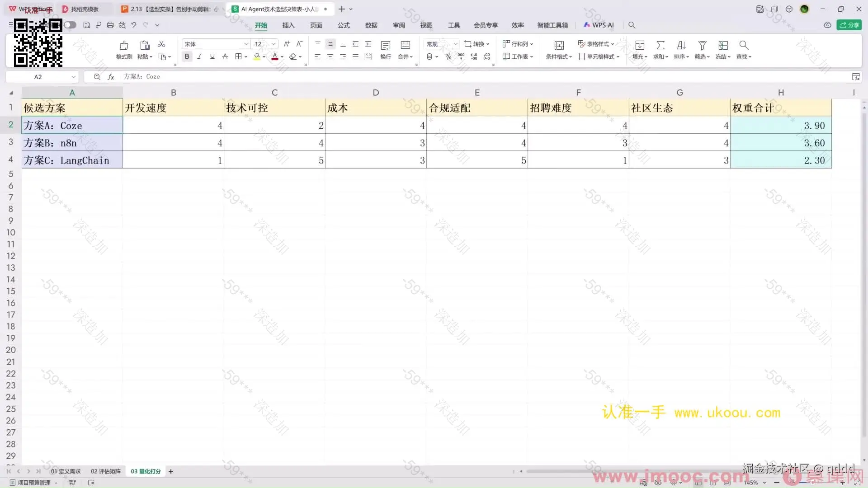This screenshot has height=488, width=868.
Task: Switch to the 公式 (Formulas) ribbon tab
Action: [x=344, y=25]
